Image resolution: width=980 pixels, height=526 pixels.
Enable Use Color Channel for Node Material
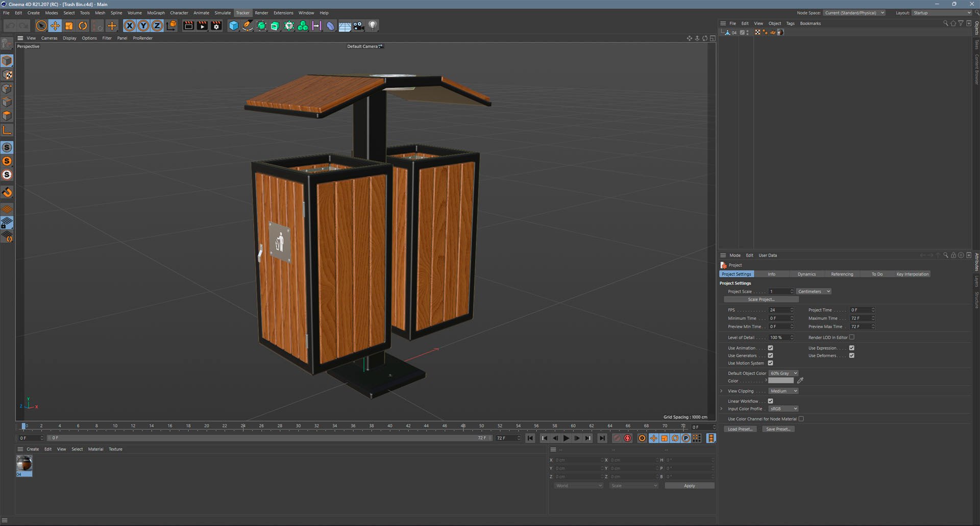(x=801, y=419)
